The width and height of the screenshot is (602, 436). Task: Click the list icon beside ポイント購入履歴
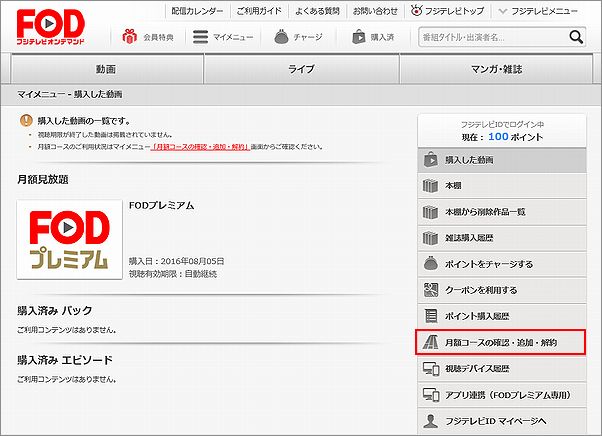(431, 316)
